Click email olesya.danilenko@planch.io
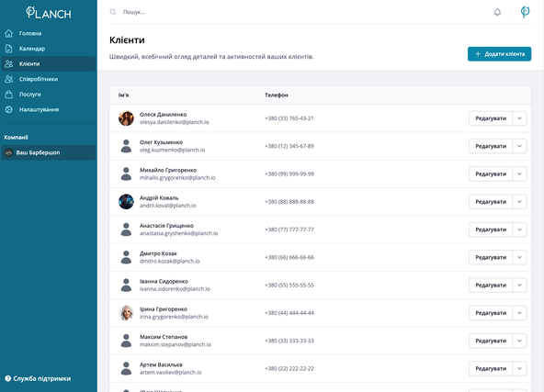Viewport: 544px width, 392px height. coord(175,122)
